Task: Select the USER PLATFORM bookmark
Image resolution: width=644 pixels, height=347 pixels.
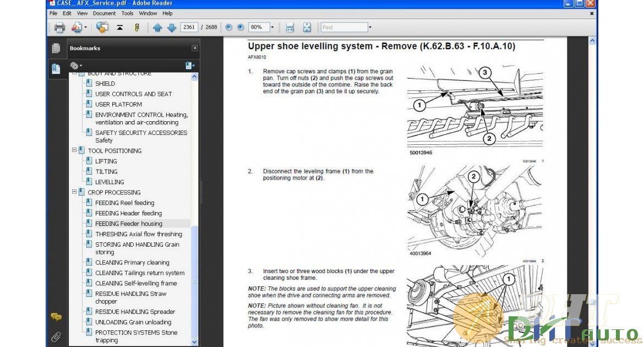Action: pos(119,104)
